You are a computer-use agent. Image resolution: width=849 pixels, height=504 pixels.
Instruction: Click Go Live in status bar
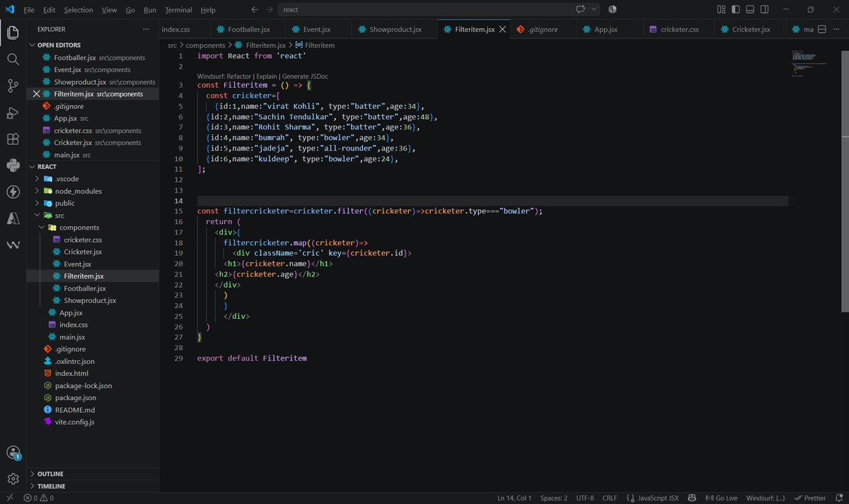click(721, 498)
